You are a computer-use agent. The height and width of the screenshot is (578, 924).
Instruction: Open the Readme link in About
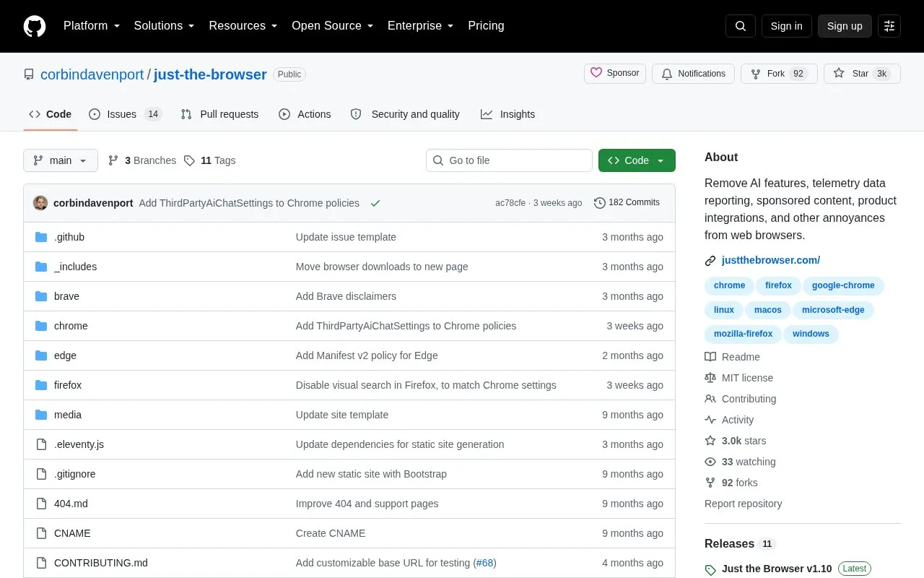(x=733, y=357)
